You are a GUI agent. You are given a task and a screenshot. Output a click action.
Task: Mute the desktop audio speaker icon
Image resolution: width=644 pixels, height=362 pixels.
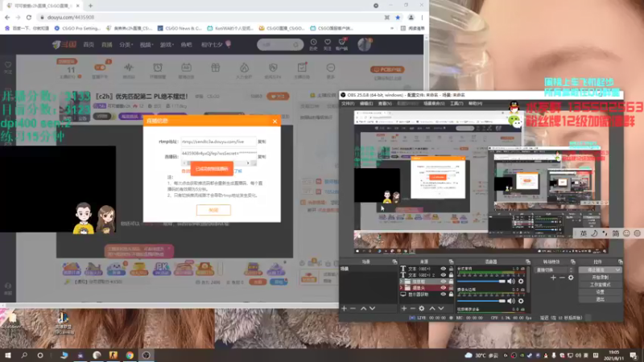511,282
